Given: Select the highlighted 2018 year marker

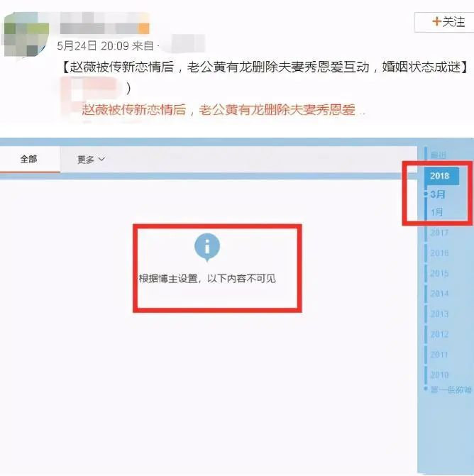Looking at the screenshot, I should click(x=441, y=176).
